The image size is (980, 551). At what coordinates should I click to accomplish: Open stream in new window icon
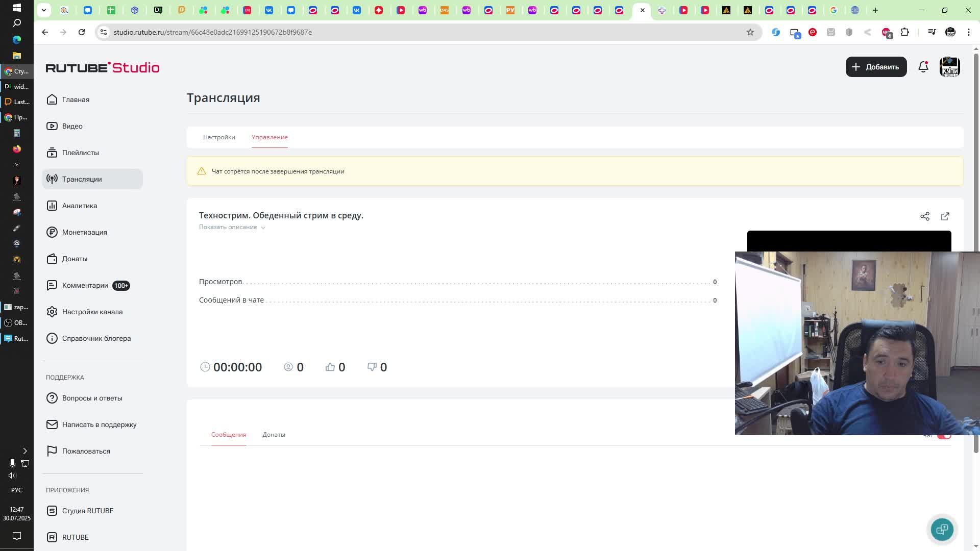tap(945, 216)
